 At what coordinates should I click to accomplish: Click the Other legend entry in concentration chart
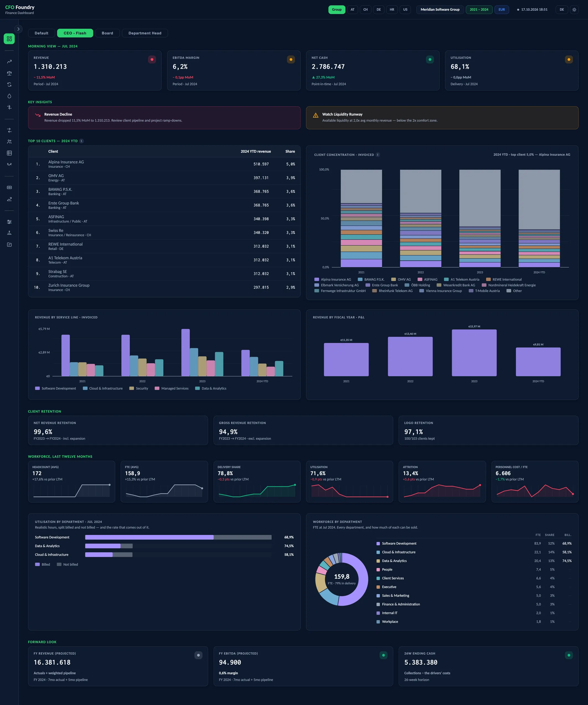514,291
